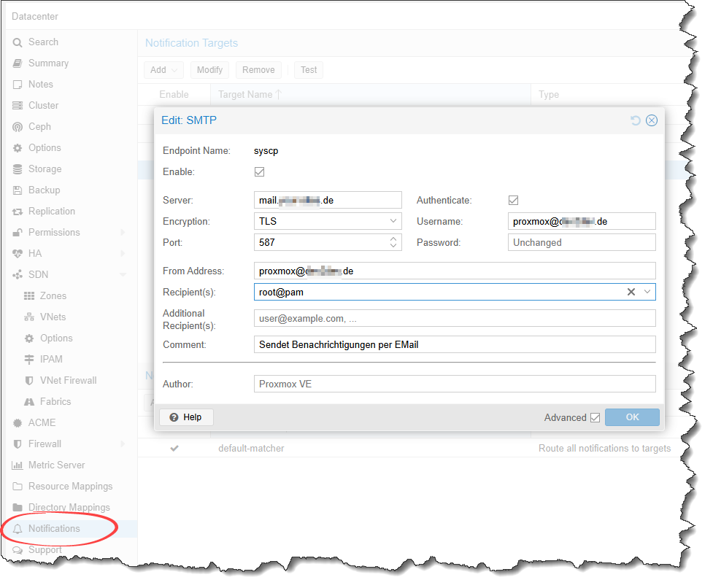This screenshot has height=588, width=713.
Task: Click the Username input field
Action: [x=582, y=221]
